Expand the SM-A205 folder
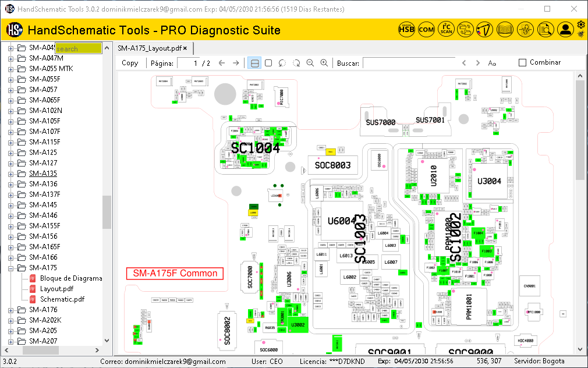Screen dimensions: 588x368 pyautogui.click(x=10, y=331)
